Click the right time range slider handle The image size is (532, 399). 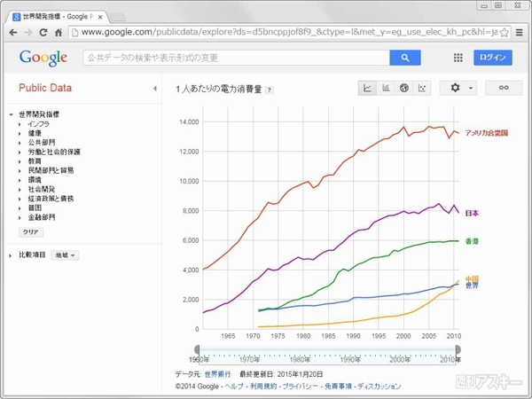458,349
